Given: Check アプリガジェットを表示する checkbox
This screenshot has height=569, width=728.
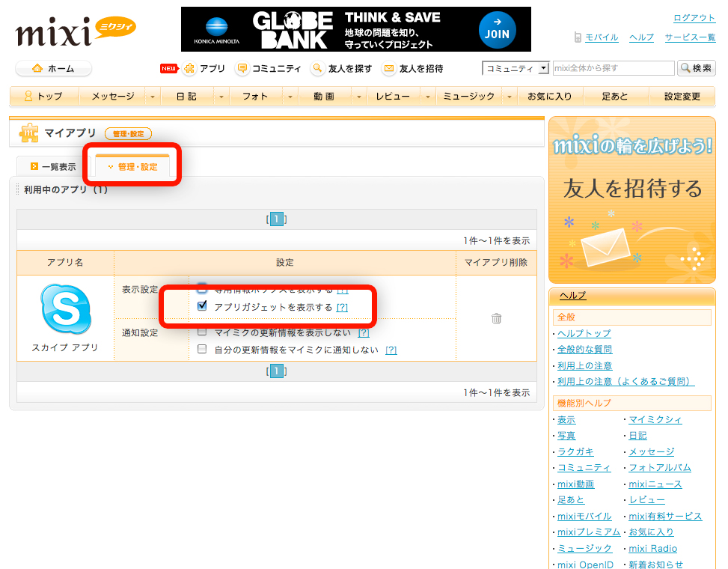Looking at the screenshot, I should [202, 305].
